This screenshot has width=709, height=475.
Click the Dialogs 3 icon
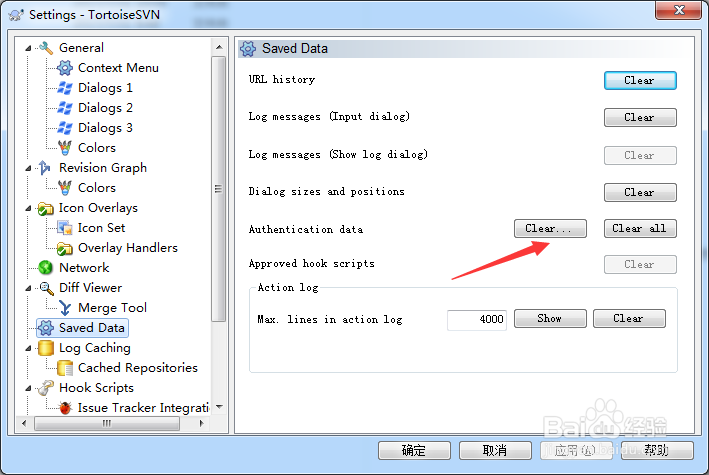65,128
